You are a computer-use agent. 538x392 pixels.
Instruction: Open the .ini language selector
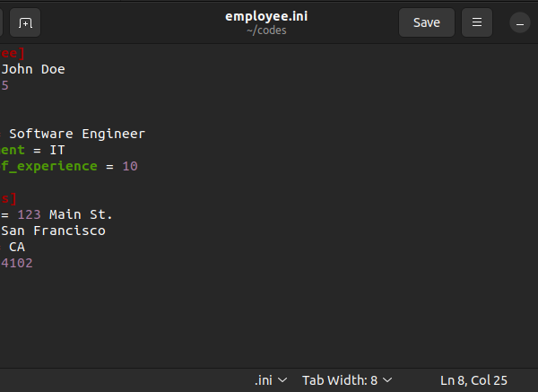[x=271, y=380]
